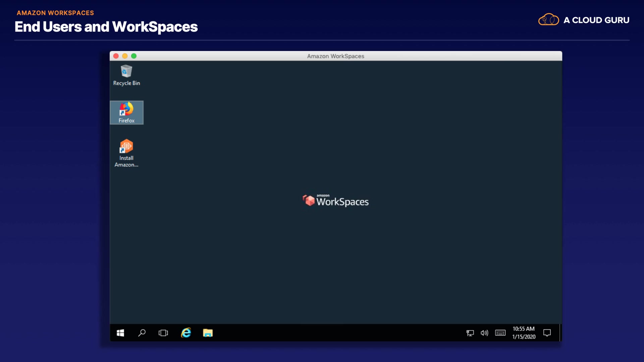
Task: Click the Amazon WorkSpaces window title bar
Action: [x=335, y=56]
